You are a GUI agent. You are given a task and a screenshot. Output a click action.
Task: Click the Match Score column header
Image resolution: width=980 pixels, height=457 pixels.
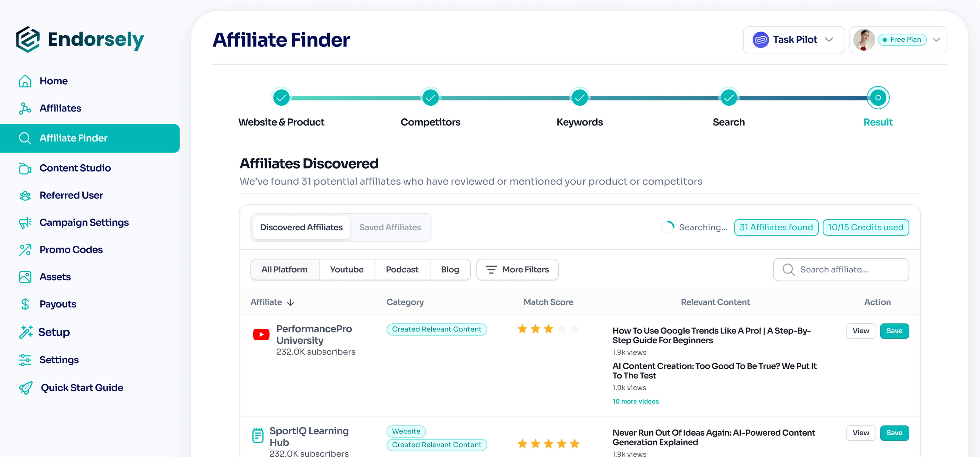point(548,302)
